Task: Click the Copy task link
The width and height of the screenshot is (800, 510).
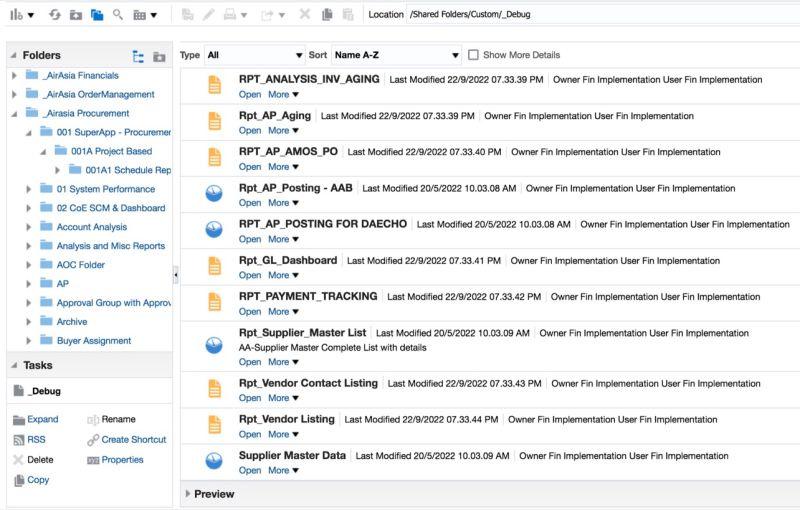Action: click(x=38, y=479)
